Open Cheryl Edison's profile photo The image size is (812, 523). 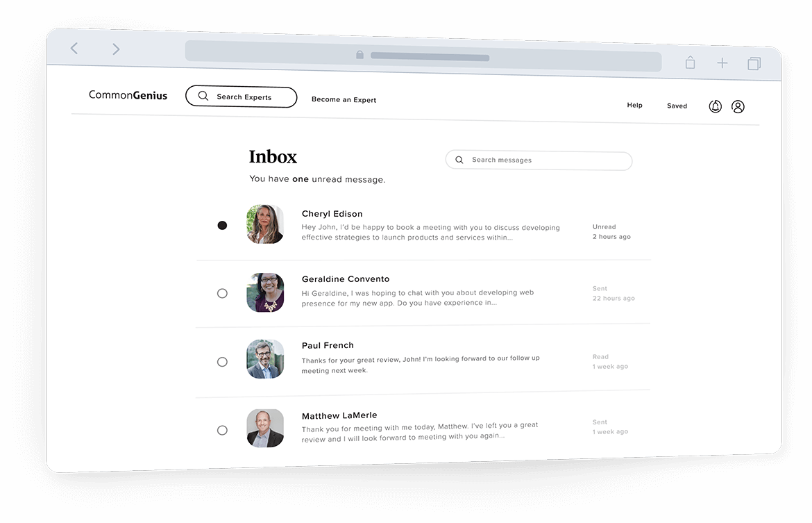click(265, 224)
